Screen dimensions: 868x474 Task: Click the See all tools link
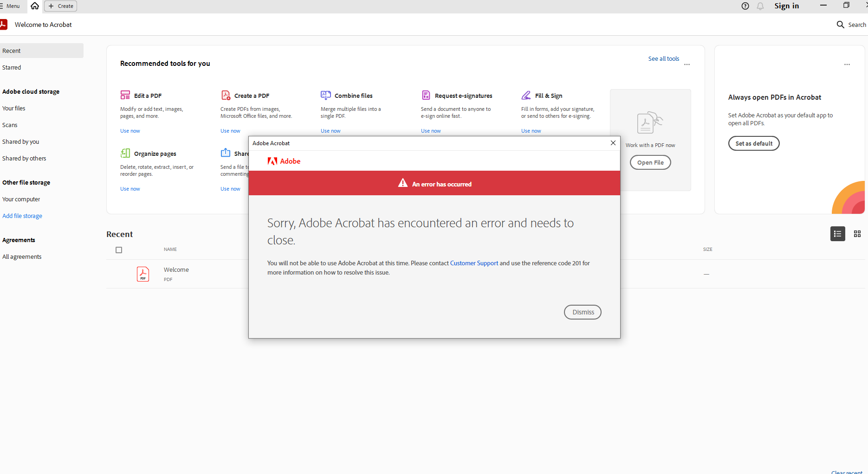tap(664, 58)
